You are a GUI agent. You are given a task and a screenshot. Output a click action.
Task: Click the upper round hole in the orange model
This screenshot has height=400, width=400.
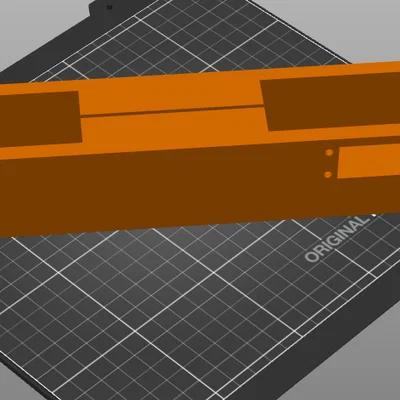tap(329, 153)
